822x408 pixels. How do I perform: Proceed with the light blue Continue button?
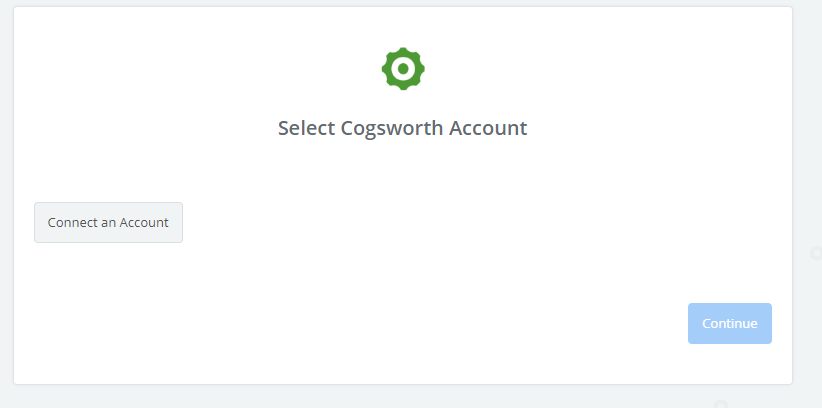point(730,324)
